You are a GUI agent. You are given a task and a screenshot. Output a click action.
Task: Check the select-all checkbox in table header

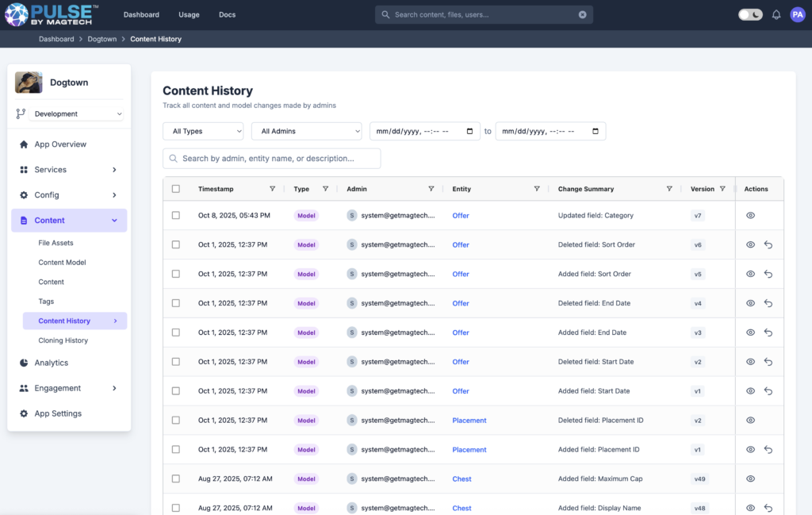(176, 189)
